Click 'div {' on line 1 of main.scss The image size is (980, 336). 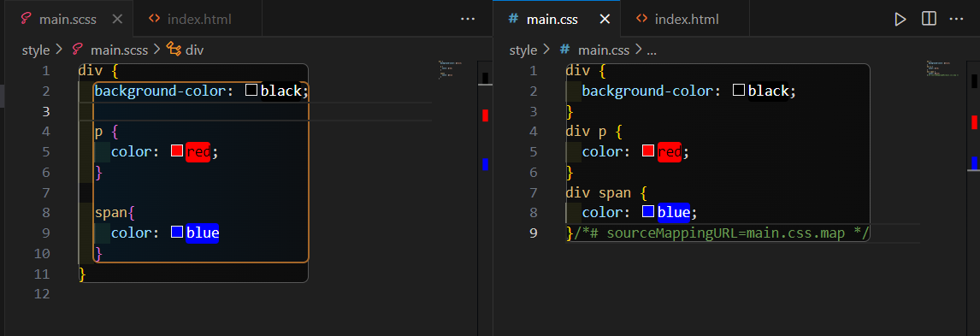[98, 71]
